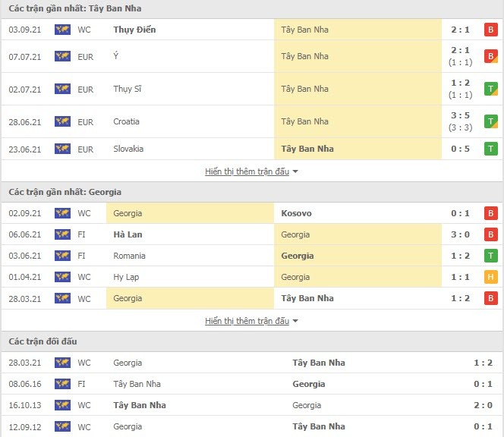
Task: Open Hà Lan team link
Action: coord(128,234)
